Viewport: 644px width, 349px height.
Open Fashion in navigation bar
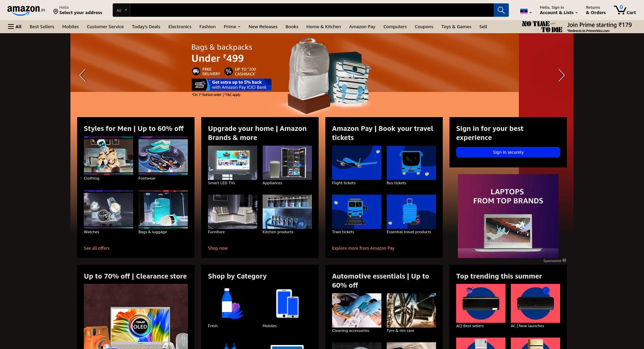click(x=207, y=27)
